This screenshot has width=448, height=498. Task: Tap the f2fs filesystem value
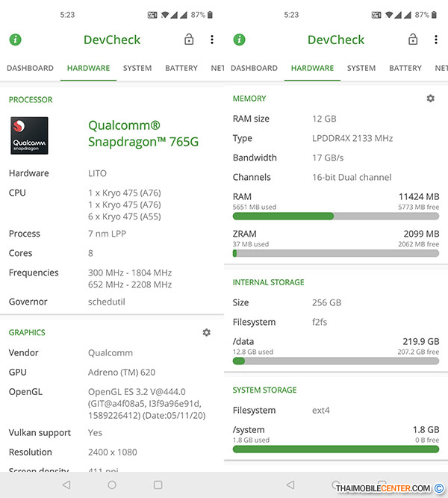(x=320, y=322)
